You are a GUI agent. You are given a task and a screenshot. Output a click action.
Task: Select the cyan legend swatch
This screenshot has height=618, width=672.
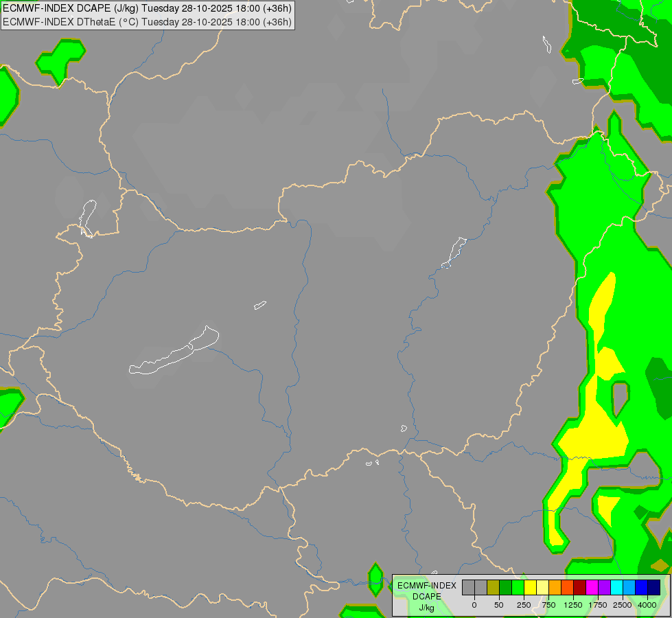(616, 587)
